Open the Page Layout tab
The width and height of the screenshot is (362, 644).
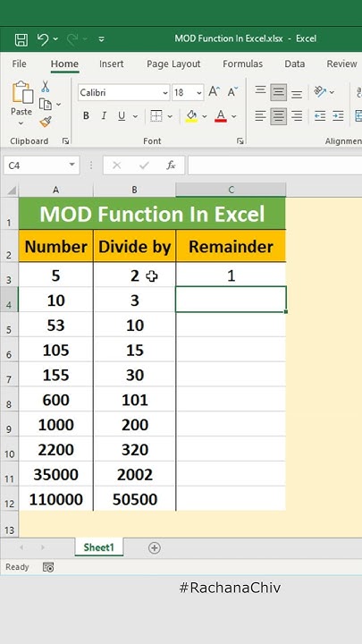173,64
